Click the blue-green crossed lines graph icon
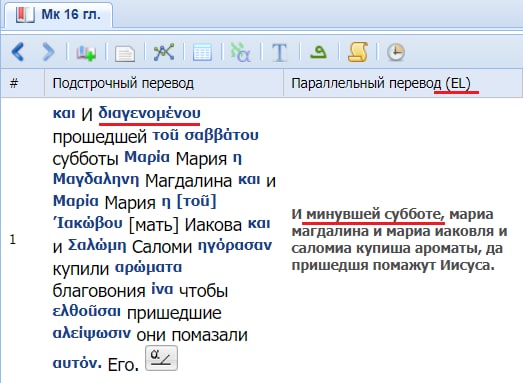This screenshot has width=523, height=383. click(164, 52)
